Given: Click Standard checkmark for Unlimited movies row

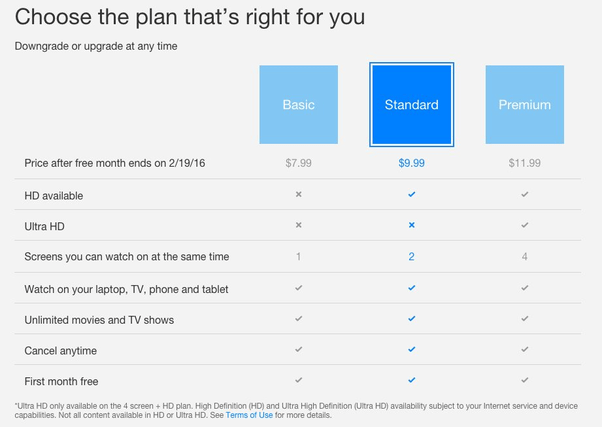Looking at the screenshot, I should (x=411, y=319).
